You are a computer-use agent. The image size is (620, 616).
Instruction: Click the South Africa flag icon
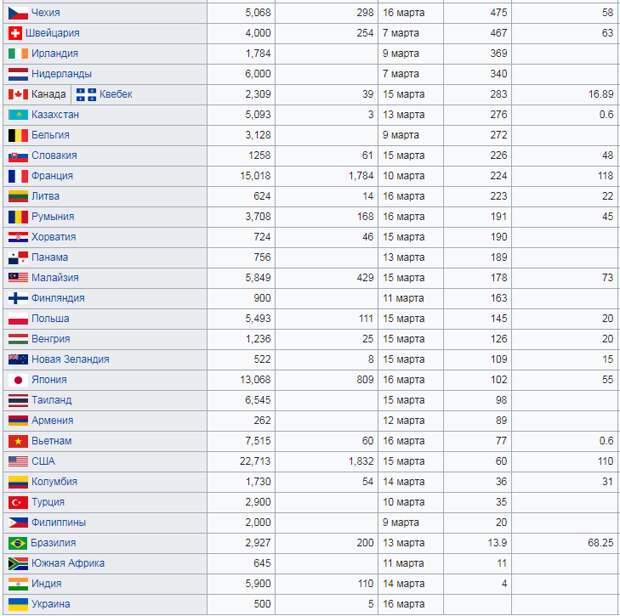click(x=18, y=563)
